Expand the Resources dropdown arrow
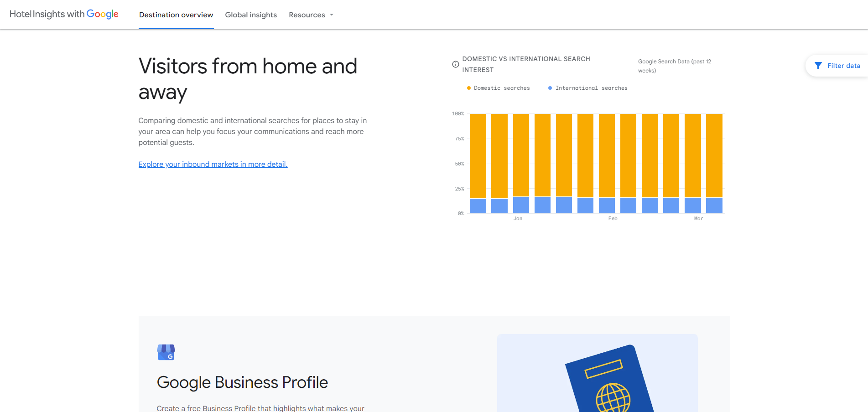 coord(332,15)
